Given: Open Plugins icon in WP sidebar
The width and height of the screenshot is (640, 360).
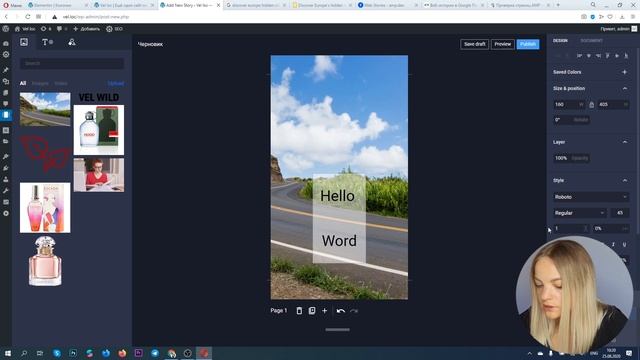Looking at the screenshot, I should pyautogui.click(x=6, y=168).
